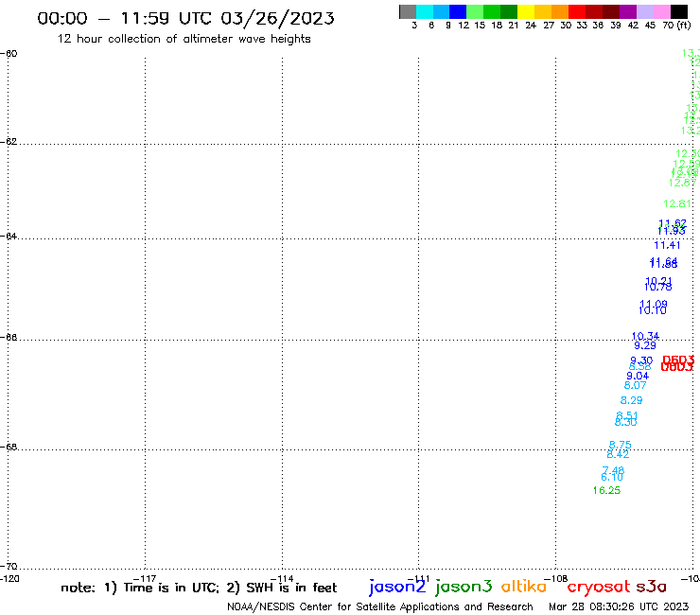Click the pure blue swatch in the color scale

click(x=458, y=12)
